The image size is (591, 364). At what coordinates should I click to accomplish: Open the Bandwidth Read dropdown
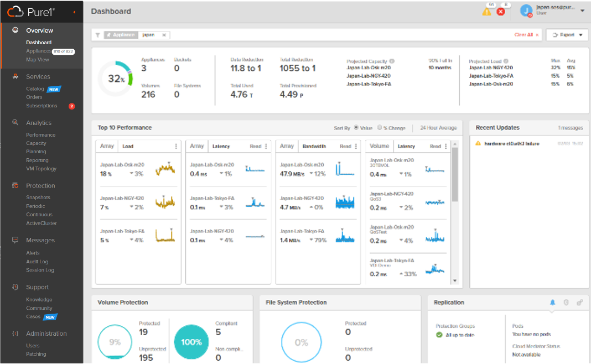click(x=346, y=146)
